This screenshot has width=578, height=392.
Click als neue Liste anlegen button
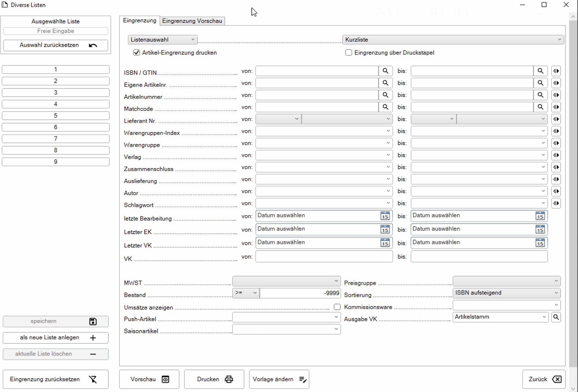(x=56, y=338)
